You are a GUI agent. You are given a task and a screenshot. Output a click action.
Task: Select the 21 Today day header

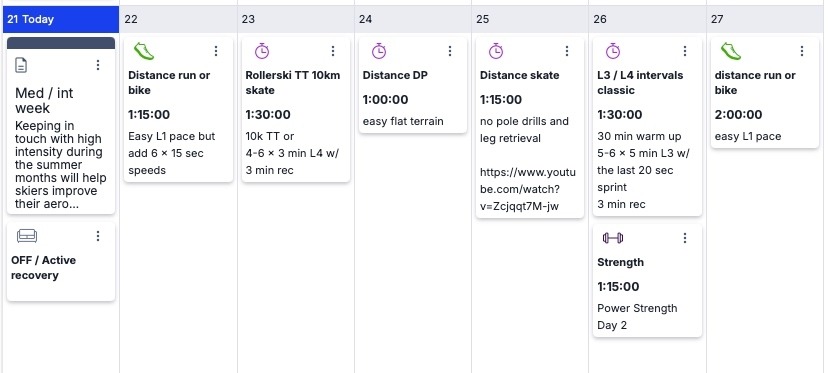61,20
